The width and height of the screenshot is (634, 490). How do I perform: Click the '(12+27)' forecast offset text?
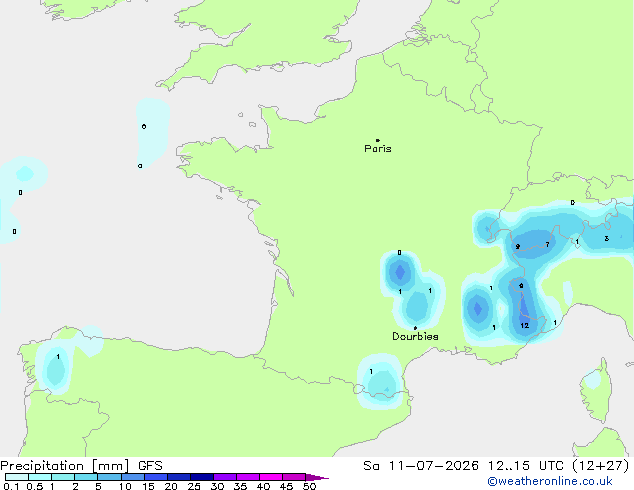pyautogui.click(x=601, y=466)
